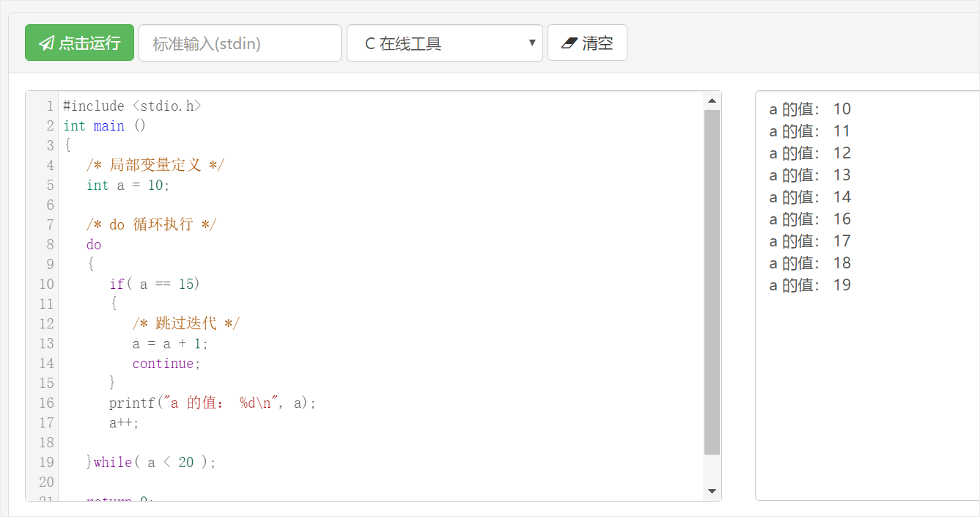Click line number 10 in the gutter
This screenshot has height=517, width=980.
[46, 285]
